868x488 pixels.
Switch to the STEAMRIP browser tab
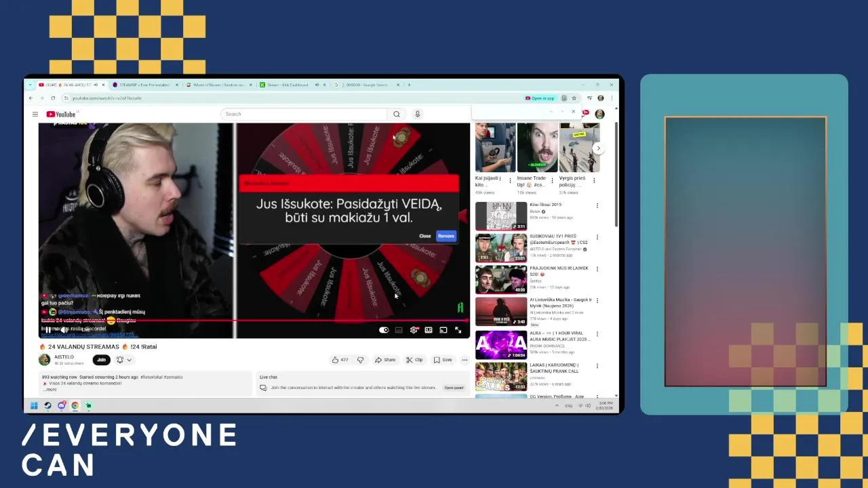click(144, 85)
